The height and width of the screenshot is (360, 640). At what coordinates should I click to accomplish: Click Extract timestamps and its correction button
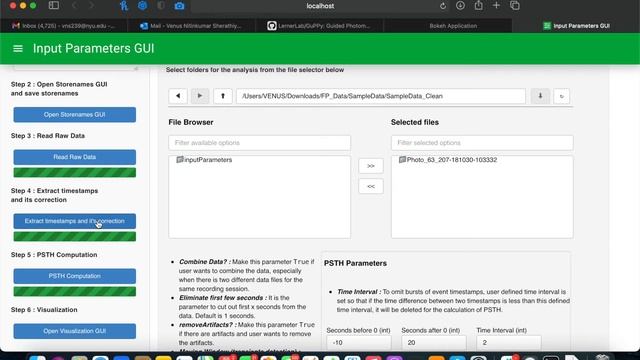(x=75, y=221)
